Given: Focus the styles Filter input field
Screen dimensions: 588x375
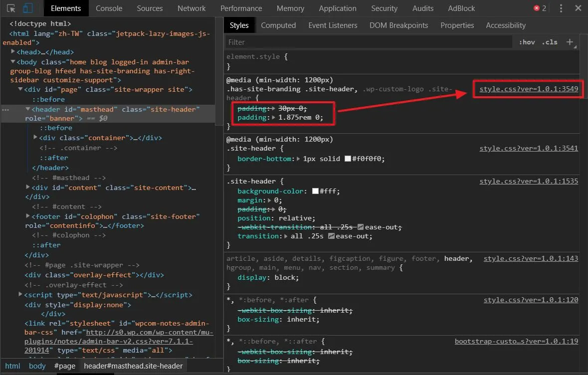Looking at the screenshot, I should pyautogui.click(x=369, y=42).
